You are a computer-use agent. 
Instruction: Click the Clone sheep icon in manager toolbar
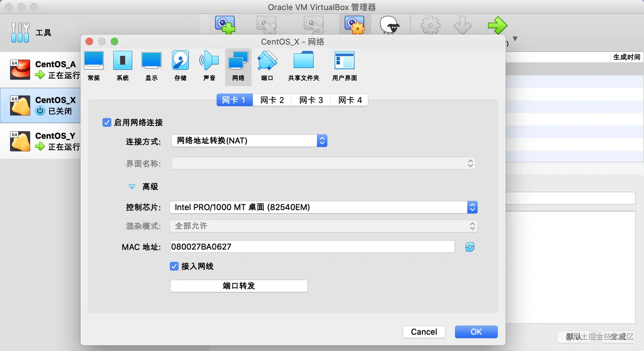click(x=390, y=25)
